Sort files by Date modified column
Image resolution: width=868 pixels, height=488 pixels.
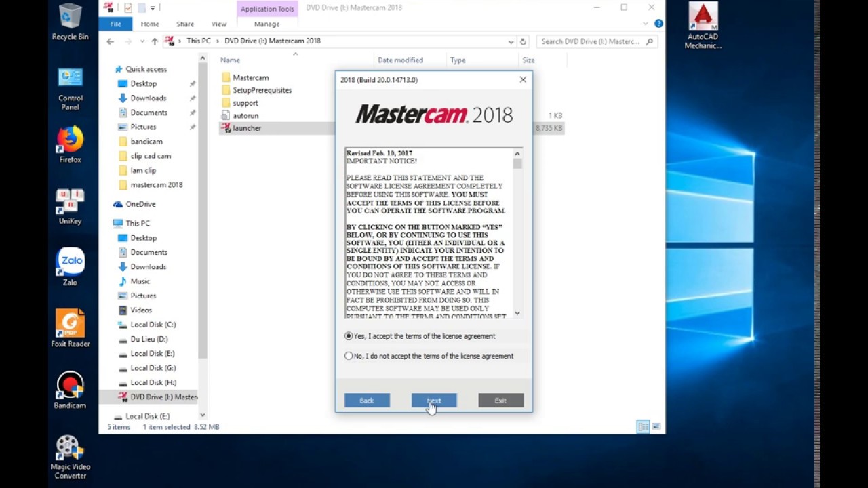[x=400, y=60]
